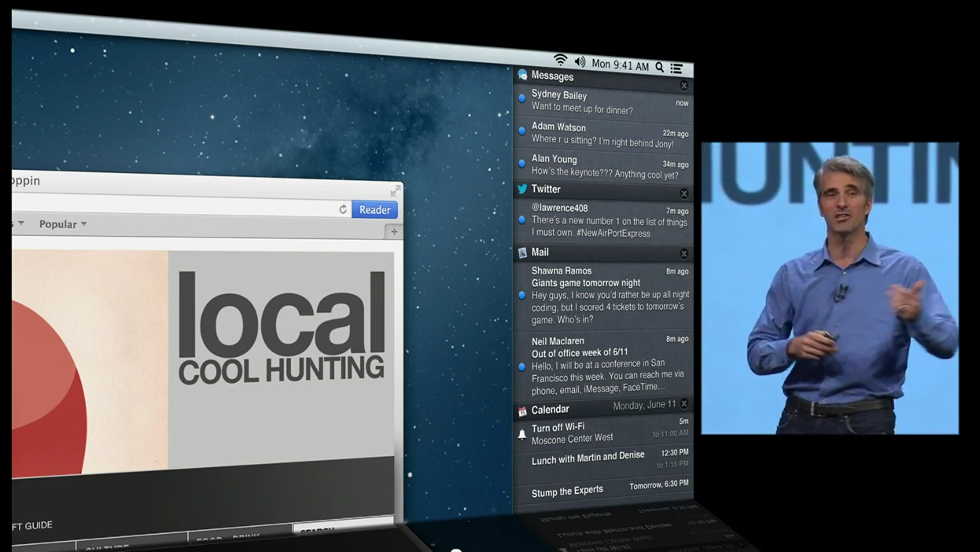The height and width of the screenshot is (552, 980).
Task: Click the presenter video thumbnail
Action: click(830, 288)
